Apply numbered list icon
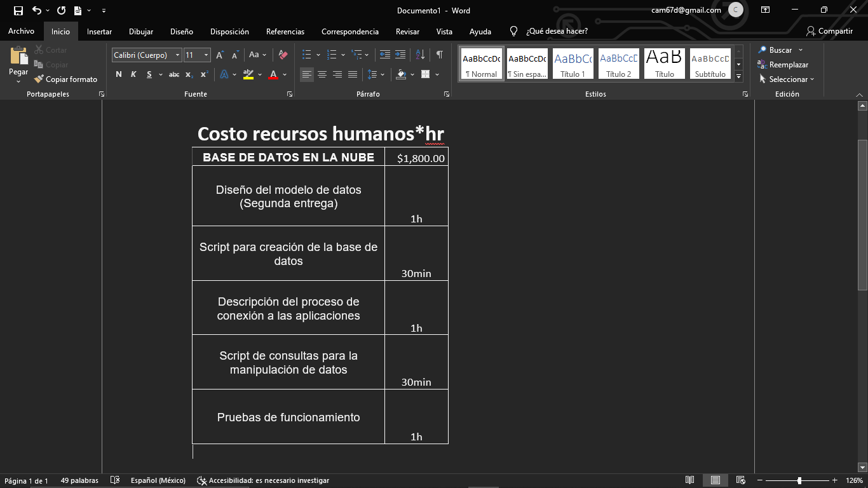Image resolution: width=868 pixels, height=488 pixels. pyautogui.click(x=331, y=55)
